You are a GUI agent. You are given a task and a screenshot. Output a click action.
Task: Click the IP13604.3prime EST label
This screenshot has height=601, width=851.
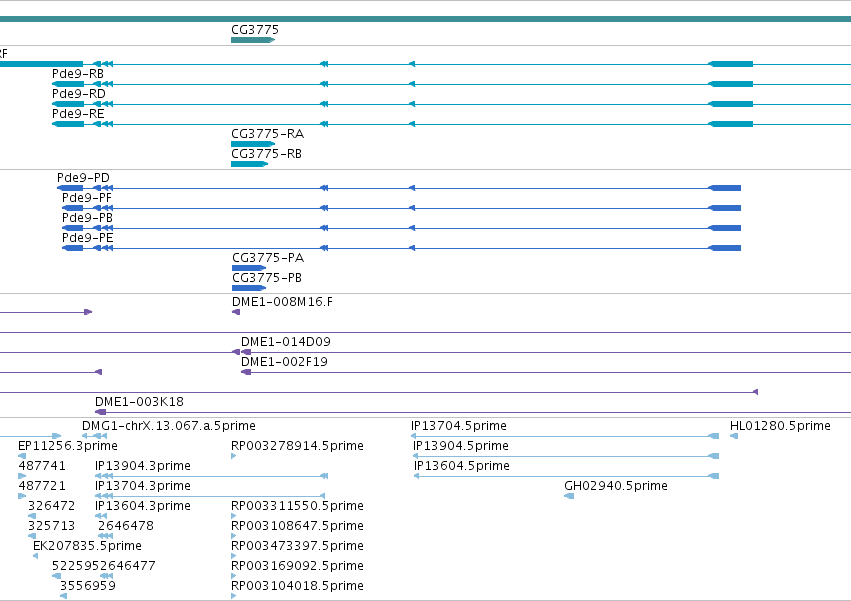(143, 507)
